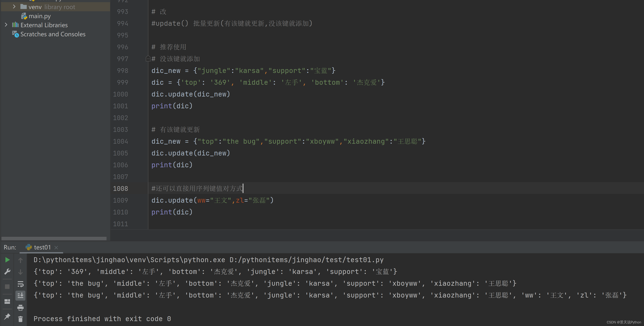Click the dic assignment on line 999
644x326 pixels.
click(268, 83)
